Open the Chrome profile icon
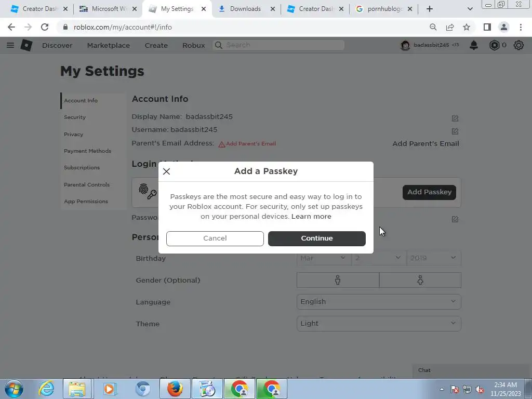 click(504, 27)
